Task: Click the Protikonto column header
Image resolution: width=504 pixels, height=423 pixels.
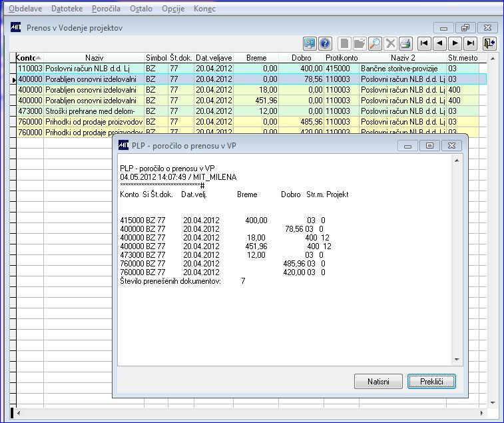Action: click(x=342, y=58)
